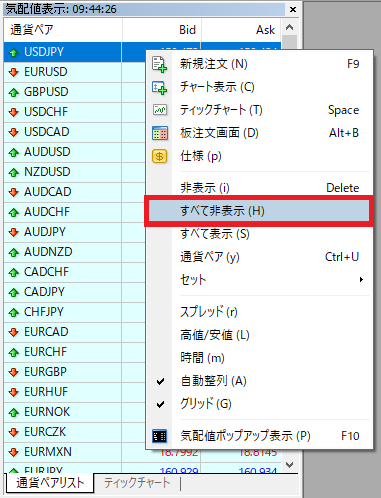Click the green up arrow next to EURNOK
Image resolution: width=381 pixels, height=498 pixels.
(14, 412)
